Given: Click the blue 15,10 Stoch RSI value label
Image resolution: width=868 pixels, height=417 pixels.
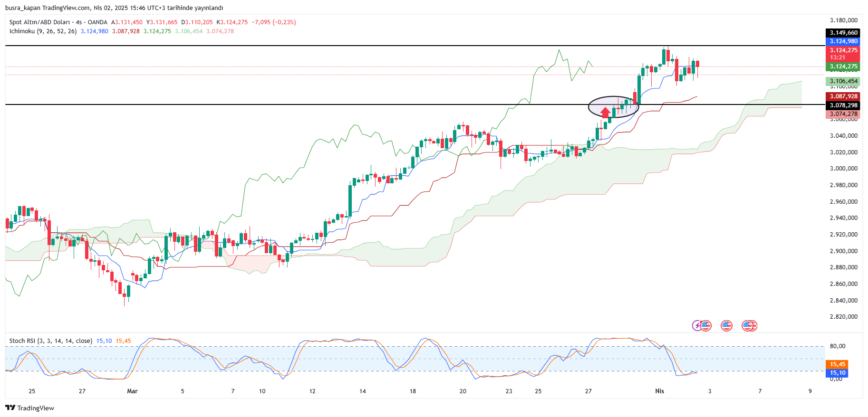Looking at the screenshot, I should click(837, 373).
